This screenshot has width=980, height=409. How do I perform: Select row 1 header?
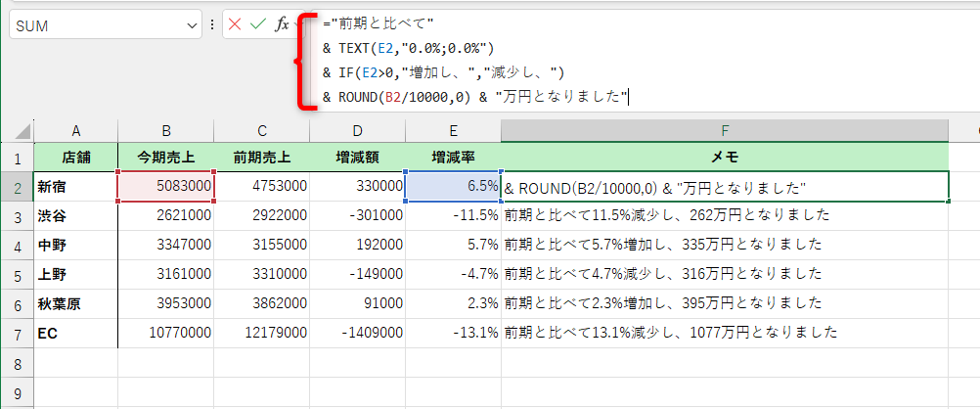click(17, 157)
